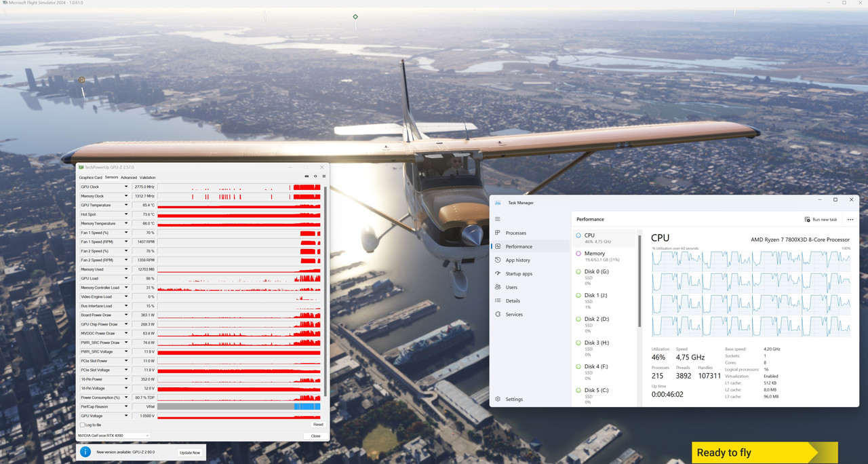868x464 pixels.
Task: Open Task Manager Settings
Action: tap(529, 399)
